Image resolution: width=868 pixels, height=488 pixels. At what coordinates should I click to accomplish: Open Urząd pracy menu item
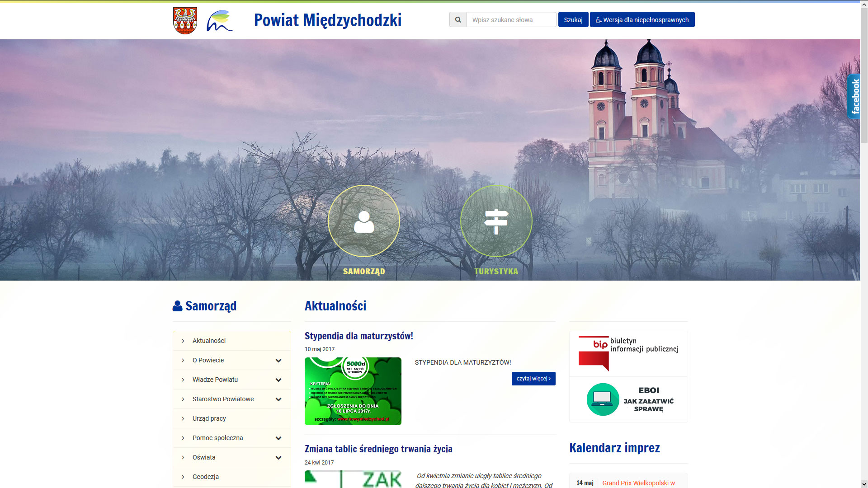pos(209,418)
